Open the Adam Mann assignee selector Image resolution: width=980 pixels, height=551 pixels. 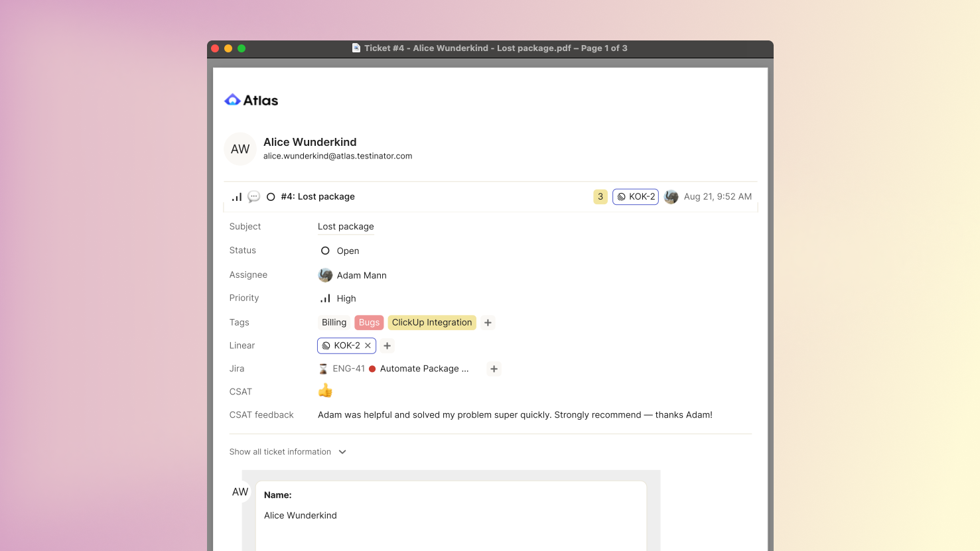352,275
